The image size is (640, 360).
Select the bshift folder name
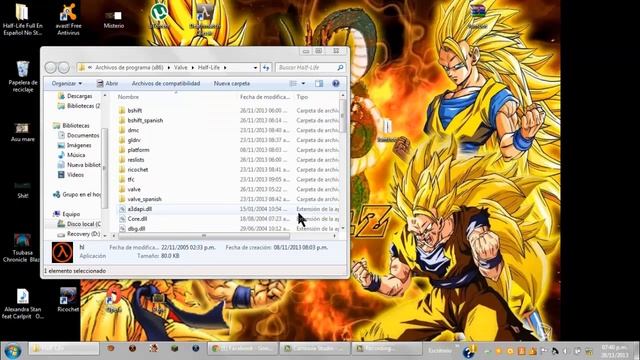135,111
